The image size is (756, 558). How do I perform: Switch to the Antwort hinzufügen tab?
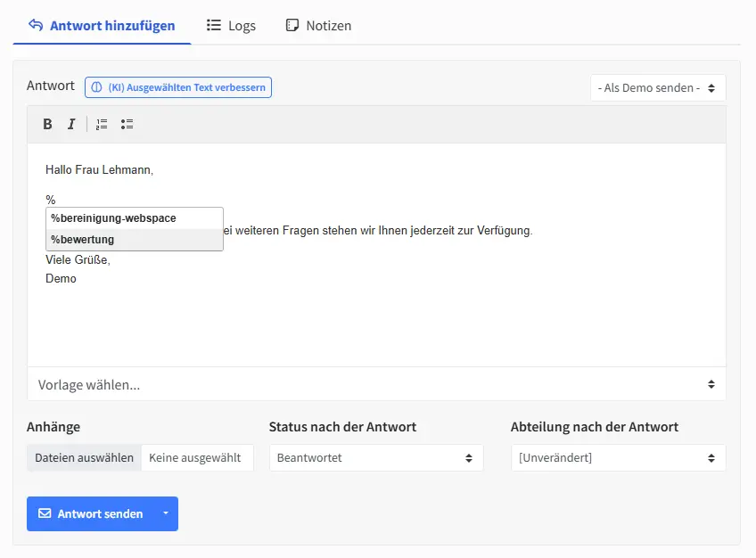[102, 26]
